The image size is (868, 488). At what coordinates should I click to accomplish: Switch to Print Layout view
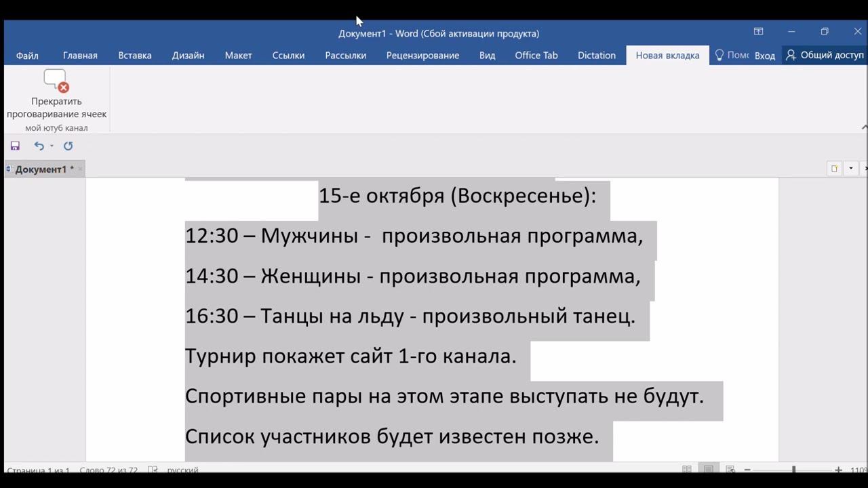click(x=709, y=470)
